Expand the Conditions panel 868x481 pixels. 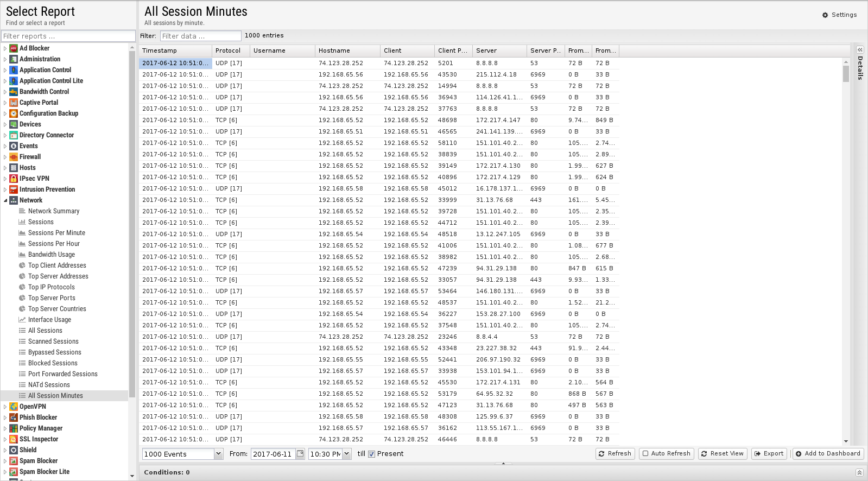click(859, 472)
